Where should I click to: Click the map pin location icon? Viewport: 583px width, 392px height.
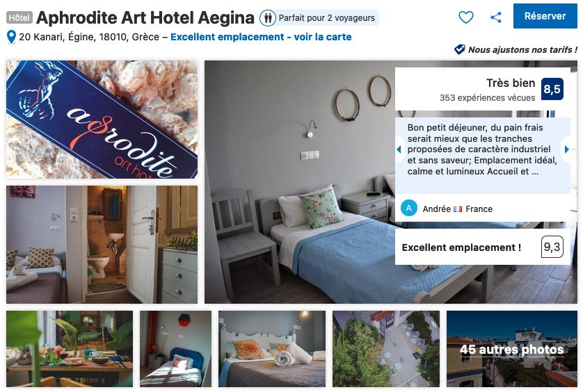point(12,37)
